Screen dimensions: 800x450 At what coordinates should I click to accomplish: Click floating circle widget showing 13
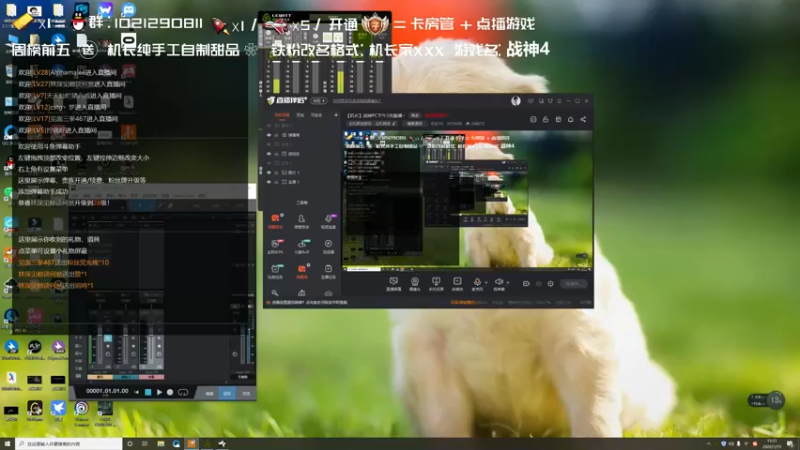(776, 400)
